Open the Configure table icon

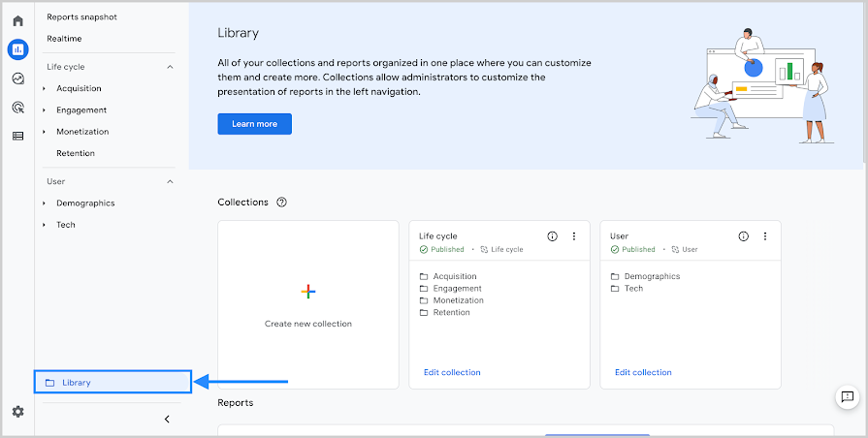17,136
